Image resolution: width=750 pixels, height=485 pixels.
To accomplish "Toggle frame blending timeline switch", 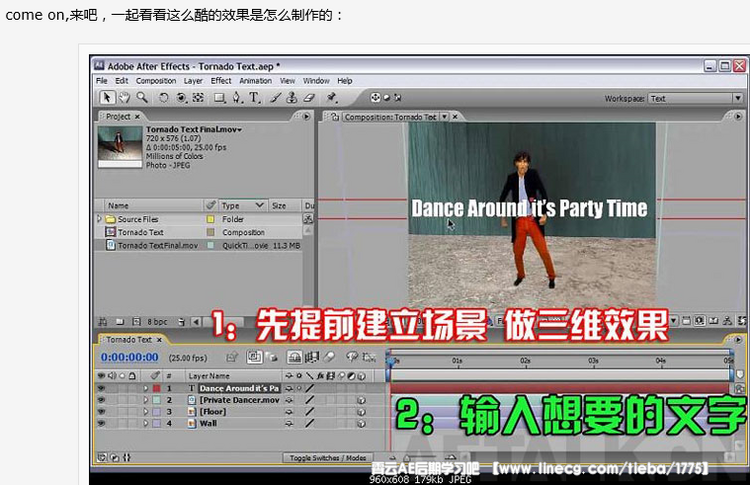I will [312, 357].
